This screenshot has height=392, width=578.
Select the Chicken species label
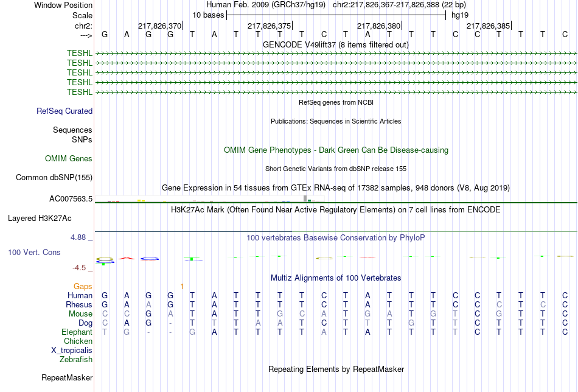[x=78, y=341]
